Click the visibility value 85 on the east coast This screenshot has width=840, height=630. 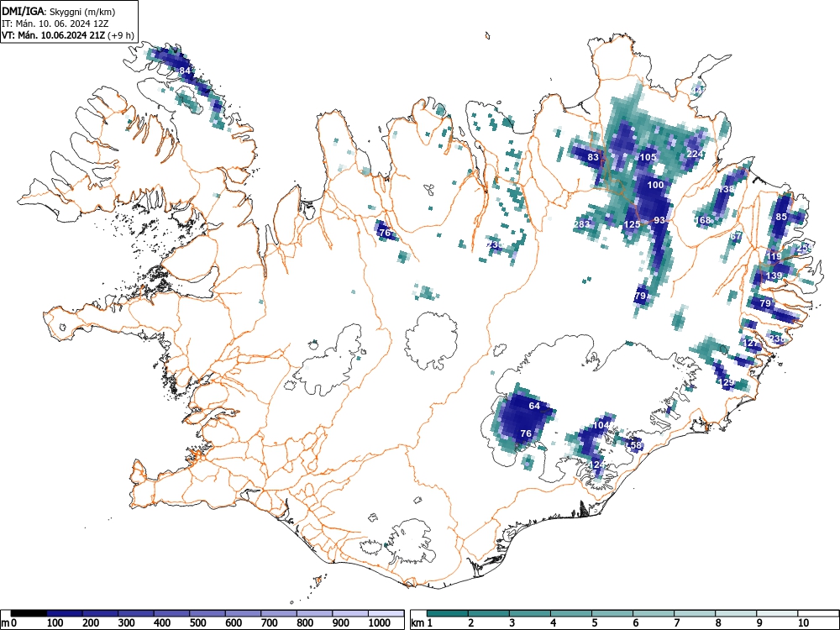[x=781, y=217]
